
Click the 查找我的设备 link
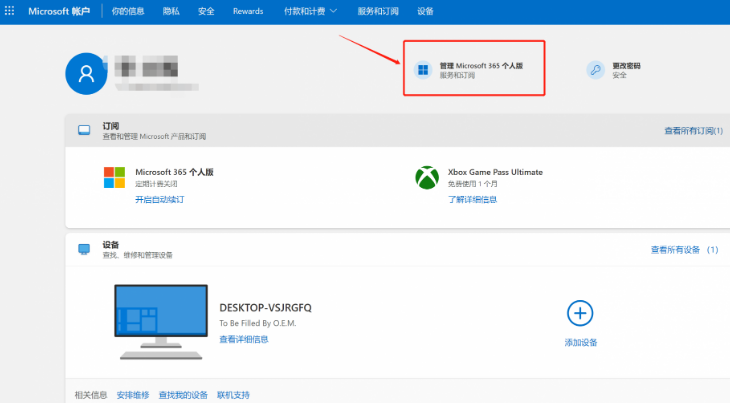pyautogui.click(x=183, y=395)
